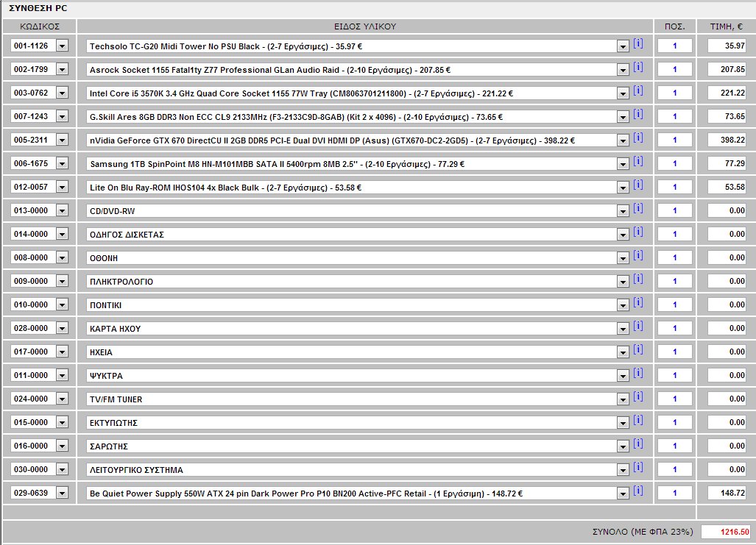Open code dropdown 008-0000

click(x=62, y=257)
